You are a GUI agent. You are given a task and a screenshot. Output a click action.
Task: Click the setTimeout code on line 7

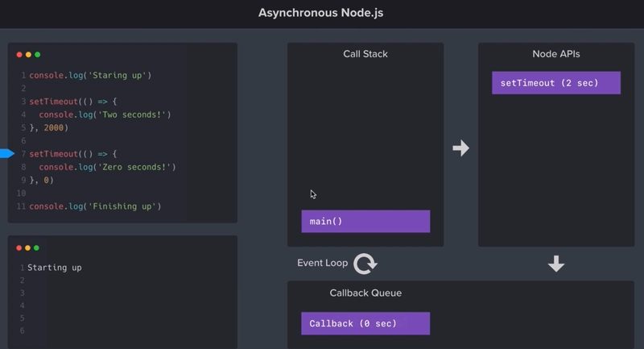click(x=73, y=154)
